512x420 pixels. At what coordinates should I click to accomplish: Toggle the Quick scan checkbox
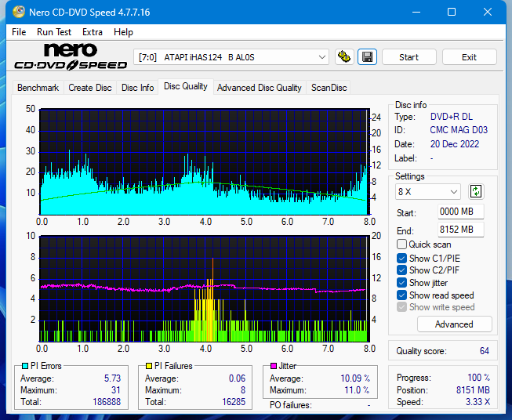point(401,244)
